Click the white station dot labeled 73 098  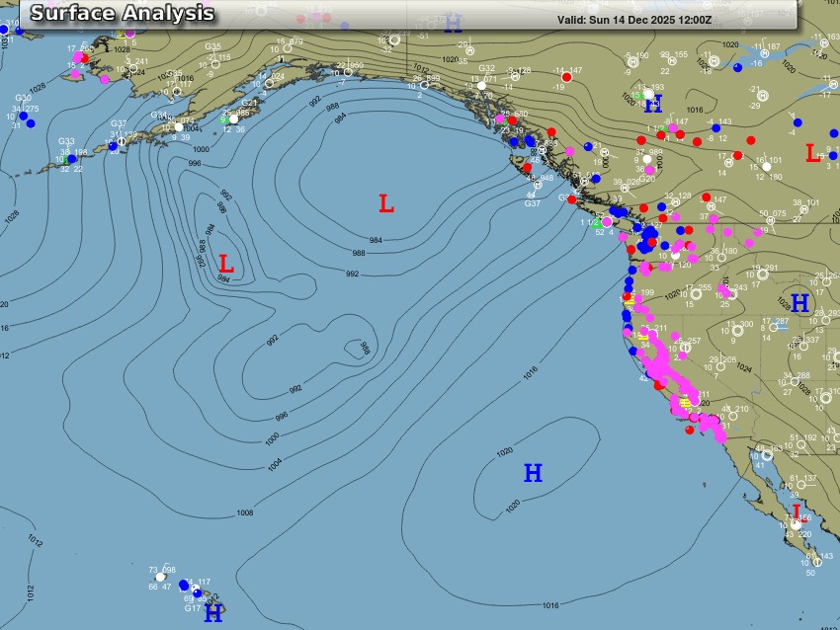tap(160, 578)
